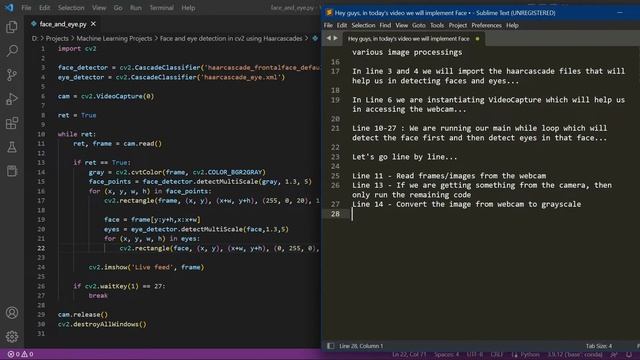Click 'Machine Learning Projects' breadcrumb
This screenshot has width=640, height=360.
(x=114, y=38)
